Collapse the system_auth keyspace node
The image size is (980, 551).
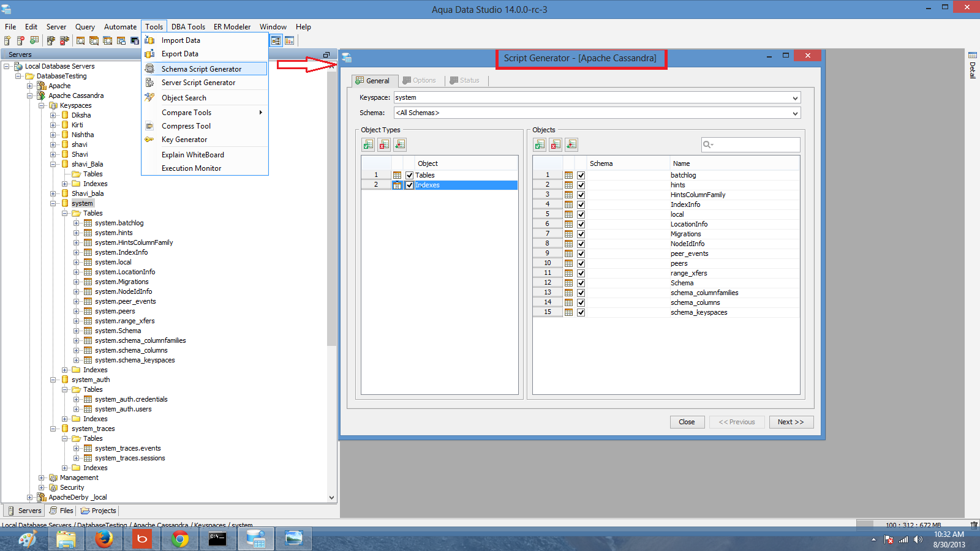pos(53,380)
